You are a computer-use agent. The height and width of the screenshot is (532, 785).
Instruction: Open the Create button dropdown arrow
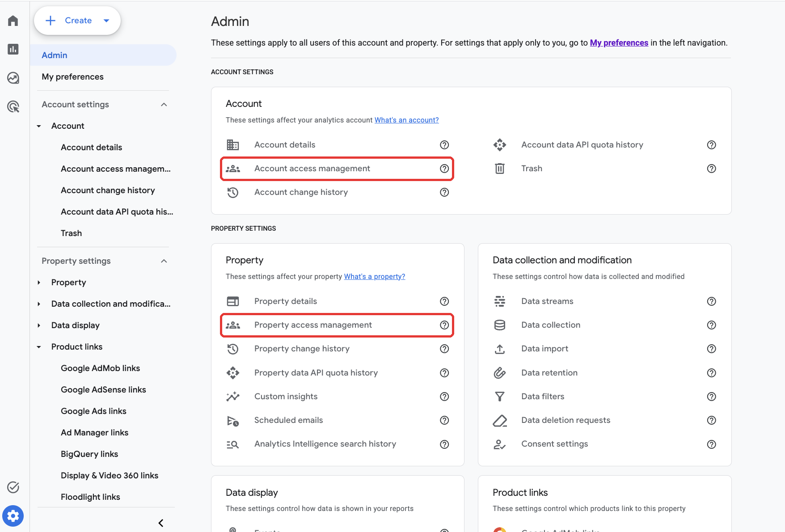point(106,21)
